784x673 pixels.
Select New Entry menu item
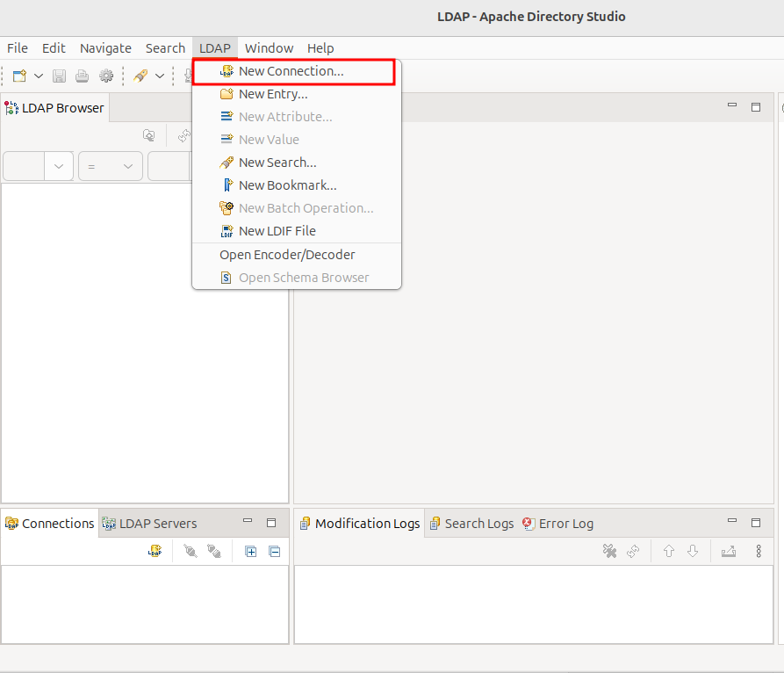point(272,94)
